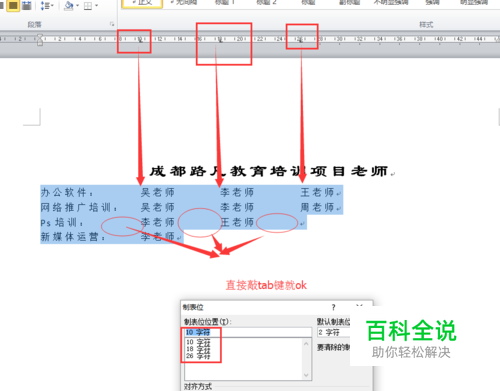
Task: Click the first-line indent marker on ruler
Action: 40,36
